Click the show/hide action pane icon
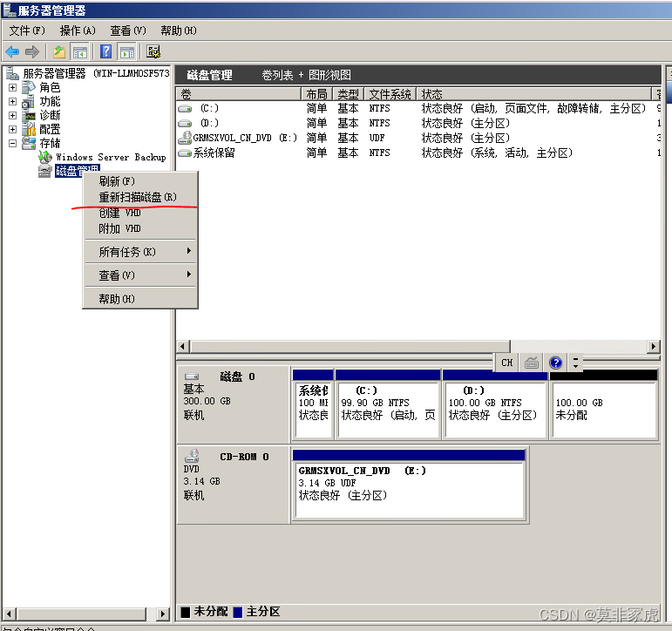This screenshot has width=672, height=631. (127, 52)
